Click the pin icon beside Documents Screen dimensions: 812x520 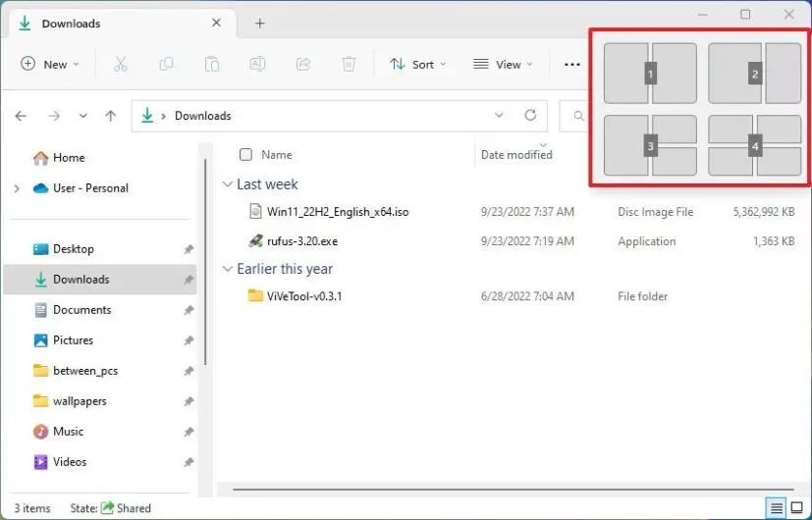coord(189,310)
